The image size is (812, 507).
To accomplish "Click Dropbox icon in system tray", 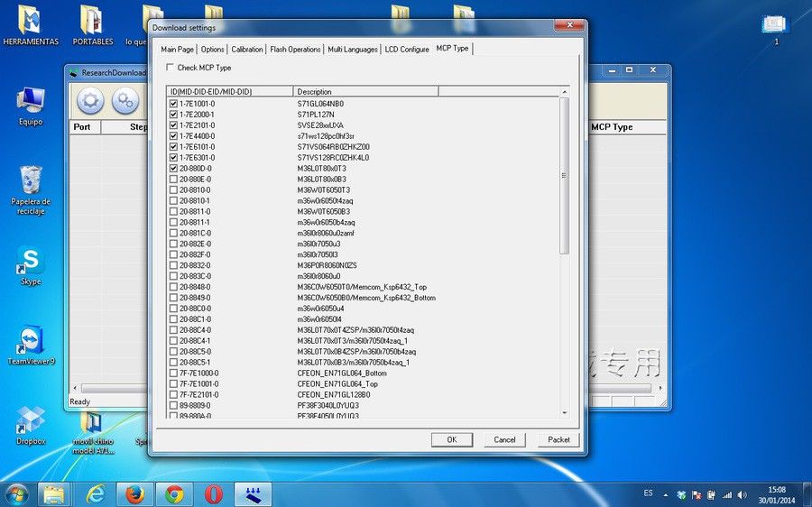I will pos(681,495).
